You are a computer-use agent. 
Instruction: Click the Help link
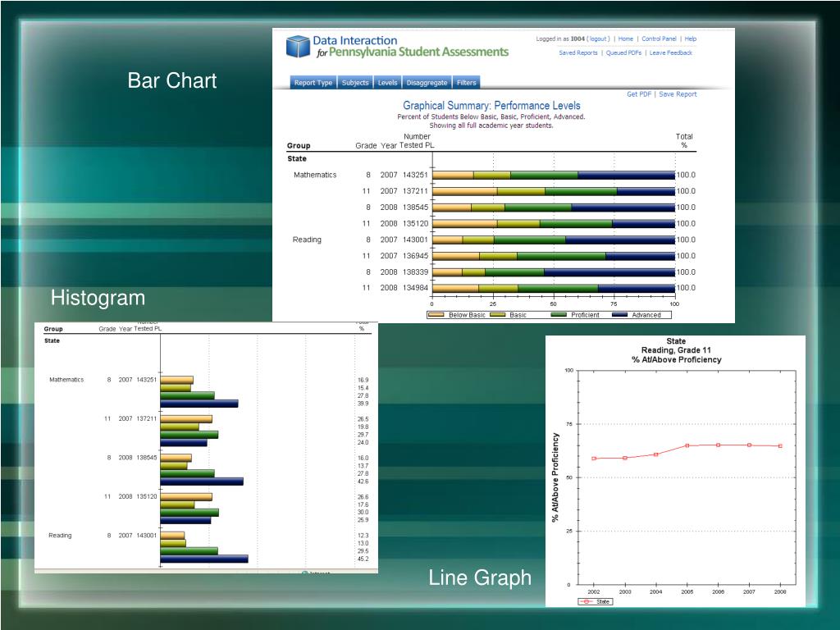coord(691,39)
